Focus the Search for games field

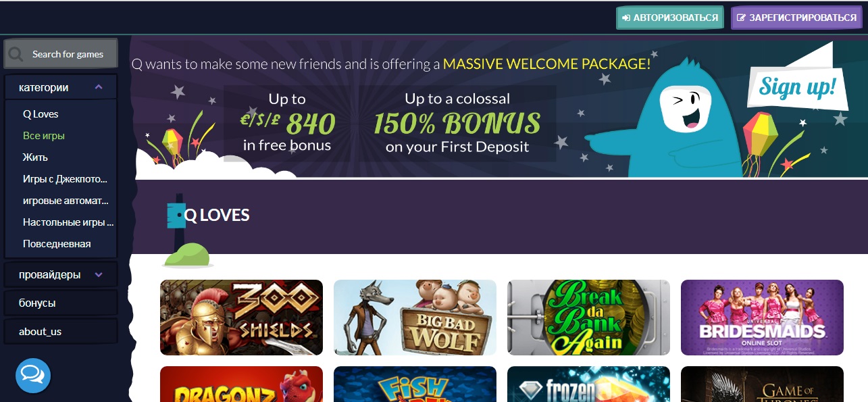tap(61, 54)
